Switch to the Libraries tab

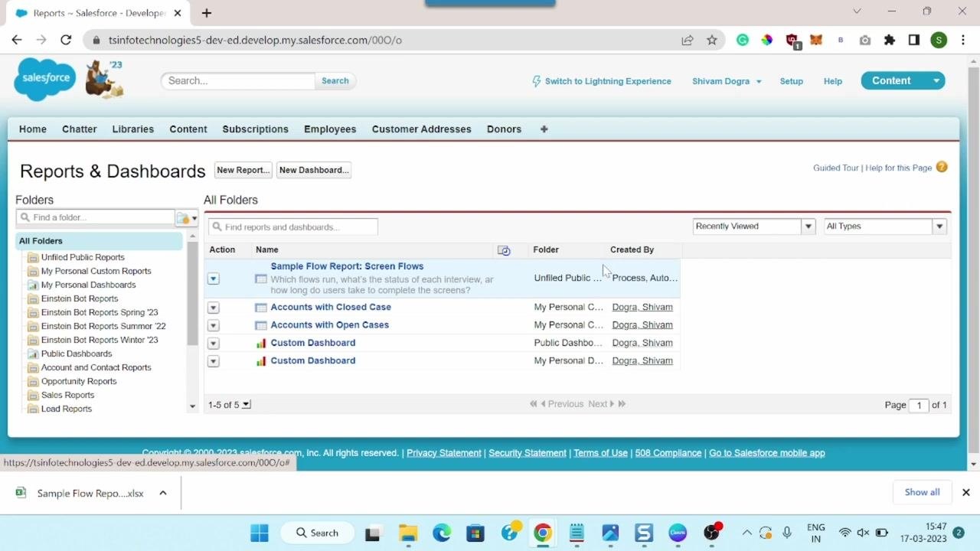point(133,129)
